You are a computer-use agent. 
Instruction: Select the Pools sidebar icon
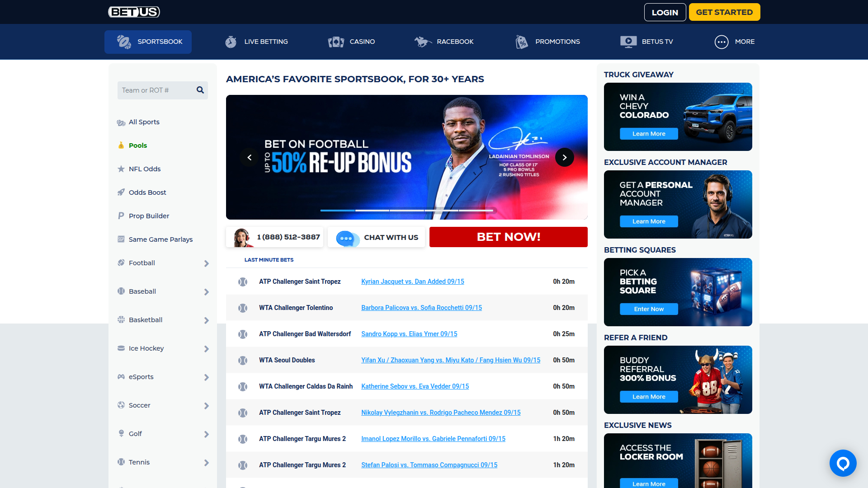point(121,145)
